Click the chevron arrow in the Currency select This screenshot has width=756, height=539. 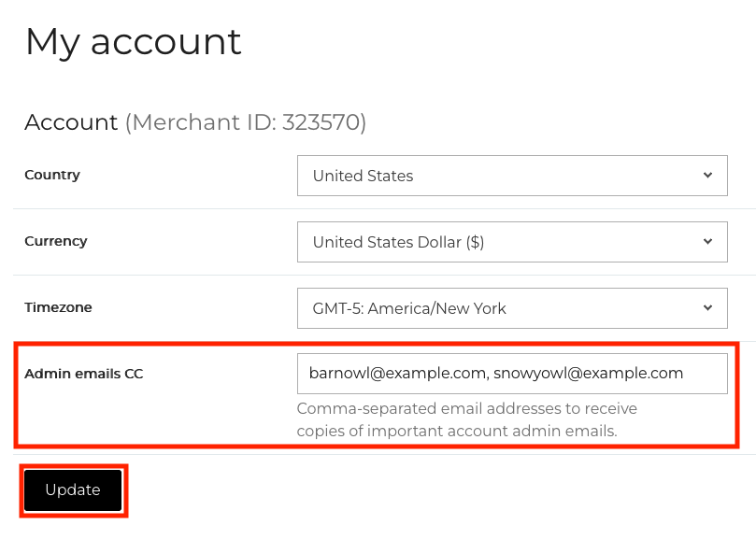pyautogui.click(x=707, y=241)
